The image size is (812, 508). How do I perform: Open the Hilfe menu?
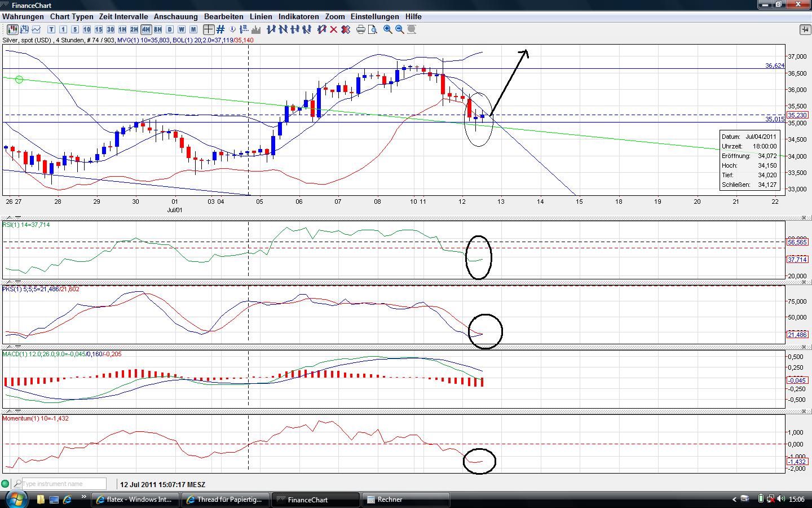click(413, 17)
